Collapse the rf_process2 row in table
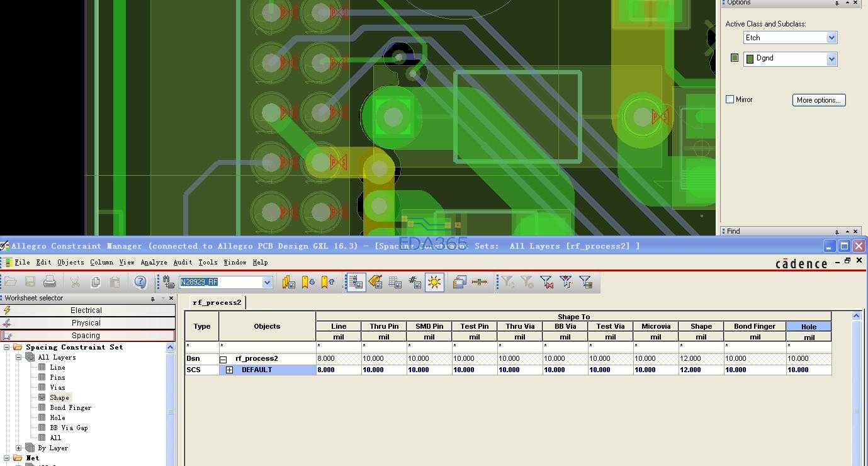Viewport: 868px width, 466px height. click(223, 359)
